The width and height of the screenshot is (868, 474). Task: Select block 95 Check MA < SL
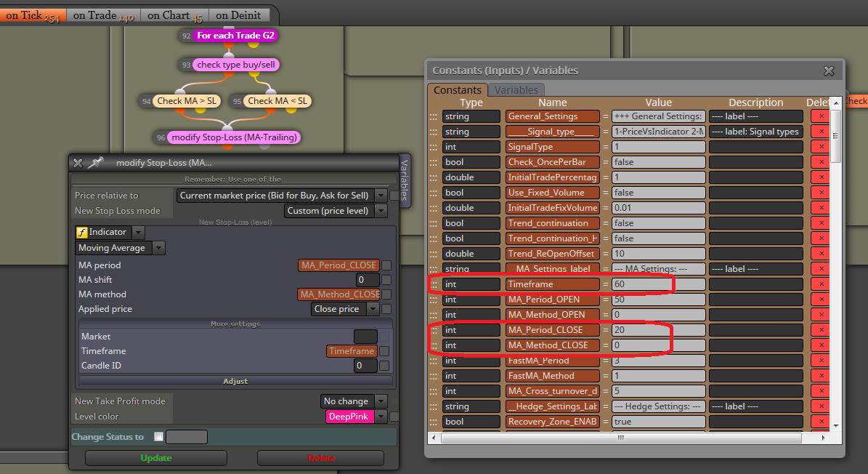tap(277, 101)
